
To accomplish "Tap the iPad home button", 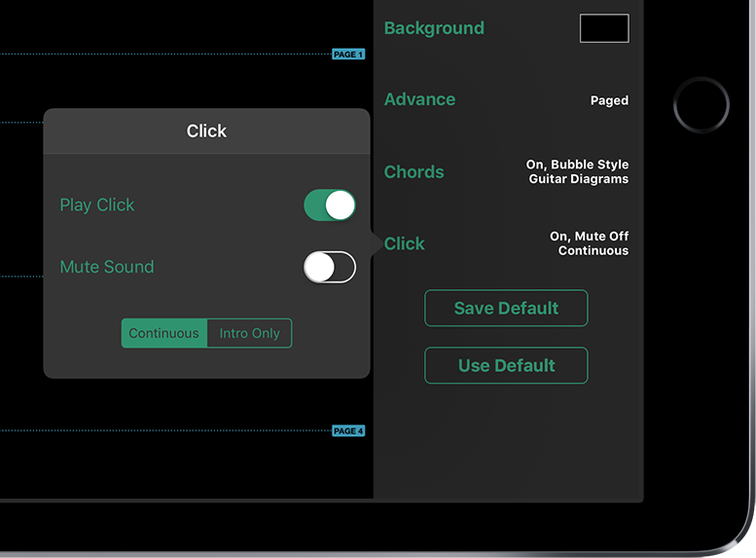I will (x=702, y=105).
